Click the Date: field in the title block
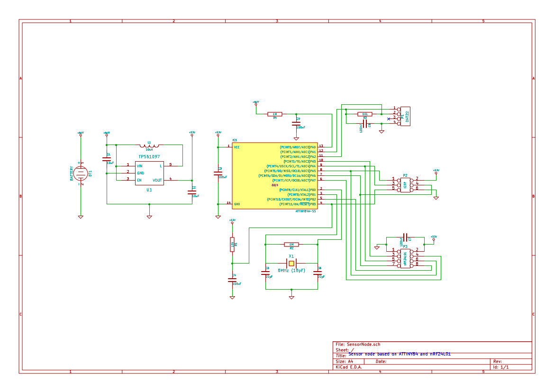This screenshot has width=554, height=392. [x=381, y=362]
